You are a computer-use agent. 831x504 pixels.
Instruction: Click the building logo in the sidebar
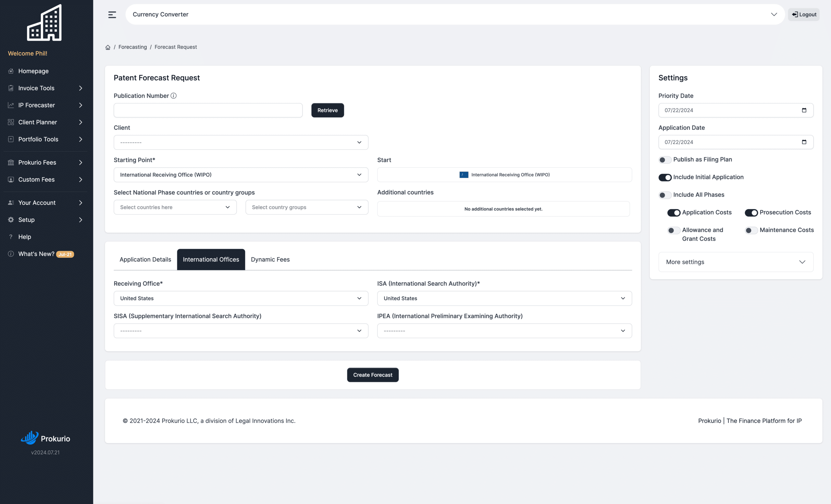(x=44, y=23)
